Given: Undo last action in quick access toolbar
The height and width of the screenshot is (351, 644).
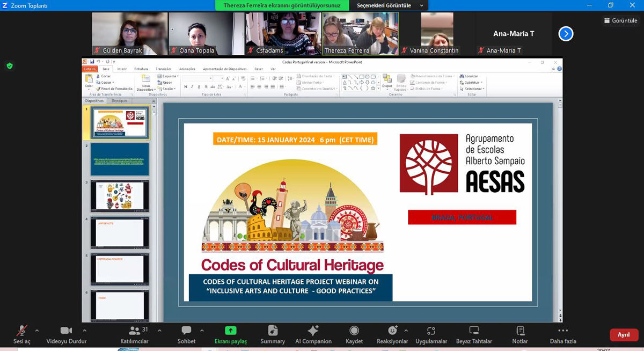Looking at the screenshot, I should pos(99,62).
